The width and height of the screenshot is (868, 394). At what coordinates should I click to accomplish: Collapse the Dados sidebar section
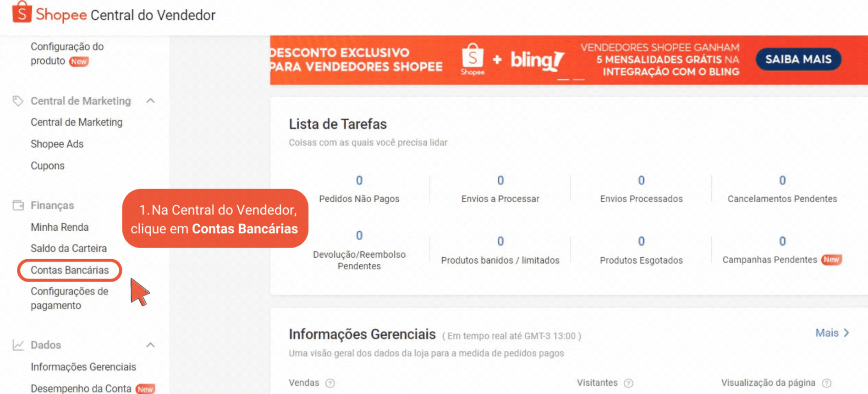click(150, 345)
